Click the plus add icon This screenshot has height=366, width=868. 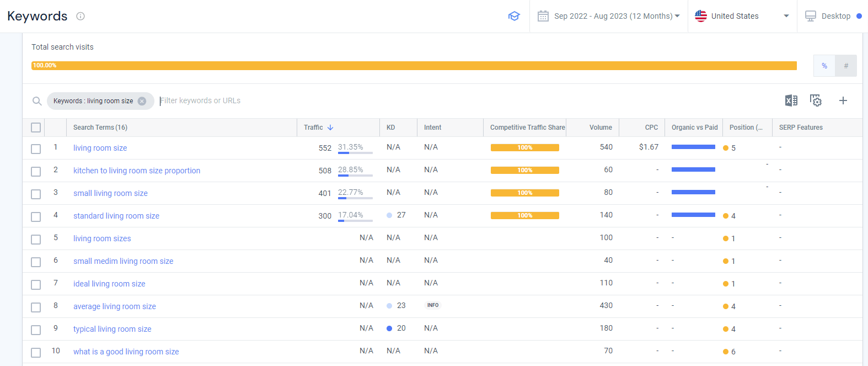click(843, 100)
